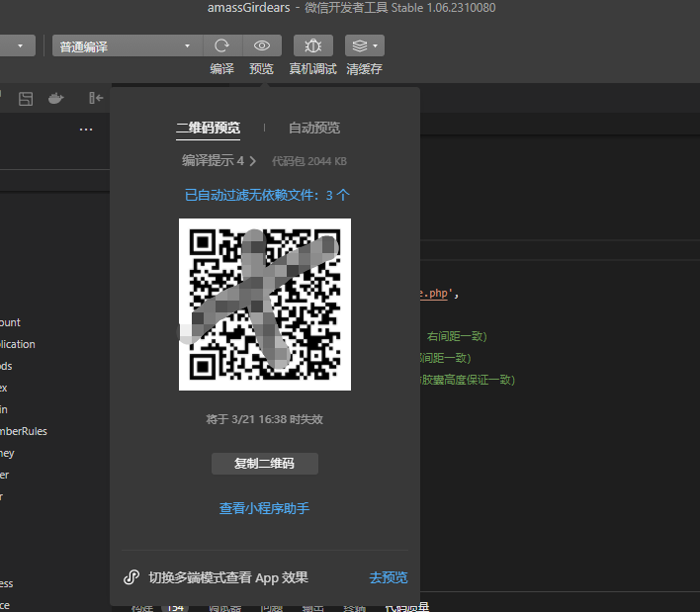700x612 pixels.
Task: Select the tree item ending in lication
Action: pos(18,344)
